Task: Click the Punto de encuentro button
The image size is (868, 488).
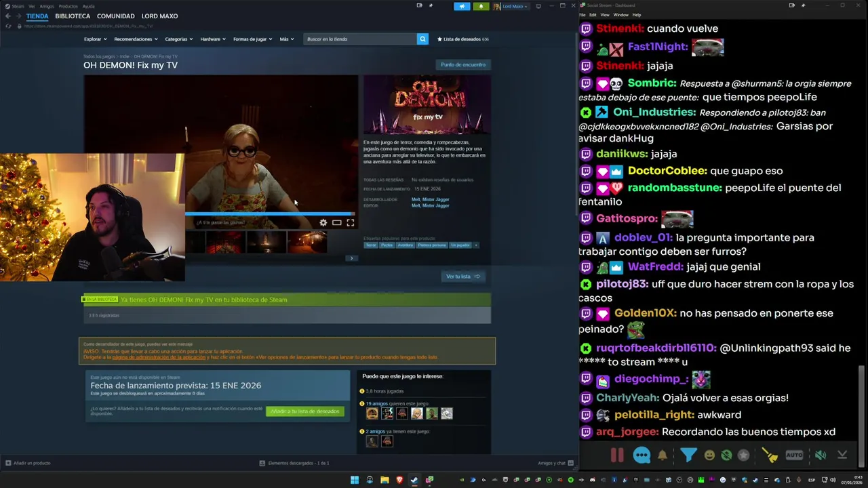Action: pos(463,64)
